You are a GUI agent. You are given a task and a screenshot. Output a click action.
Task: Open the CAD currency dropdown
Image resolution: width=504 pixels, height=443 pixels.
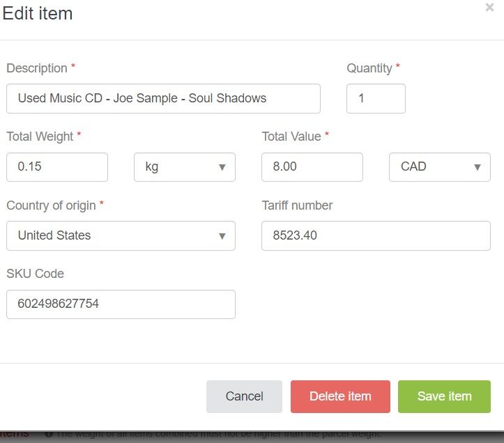coord(439,167)
